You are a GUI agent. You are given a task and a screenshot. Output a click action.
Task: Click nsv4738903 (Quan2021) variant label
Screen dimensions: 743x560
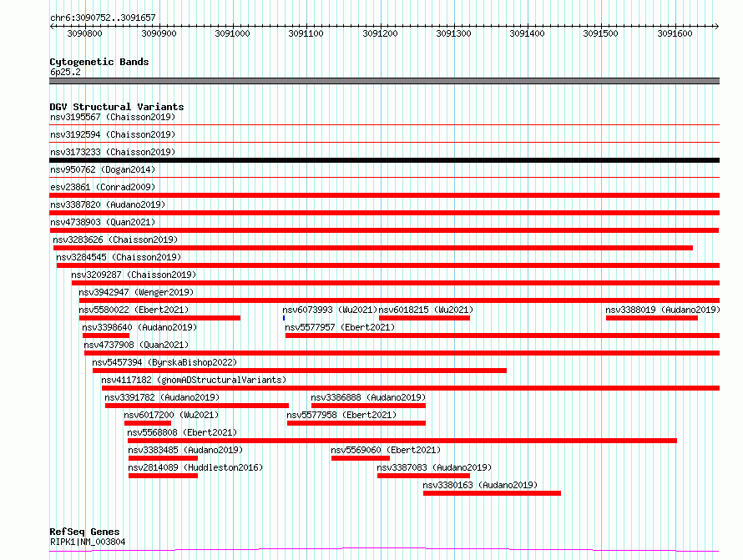tap(103, 222)
